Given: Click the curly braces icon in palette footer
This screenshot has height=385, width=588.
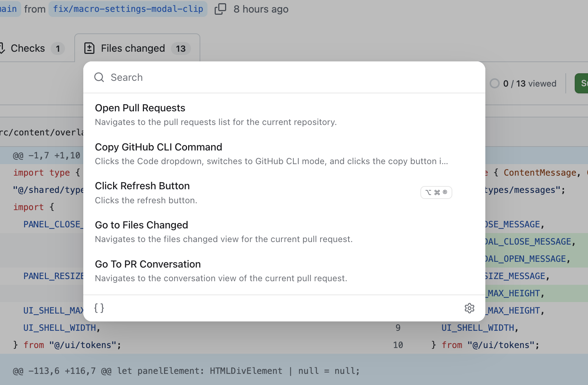Looking at the screenshot, I should tap(99, 308).
